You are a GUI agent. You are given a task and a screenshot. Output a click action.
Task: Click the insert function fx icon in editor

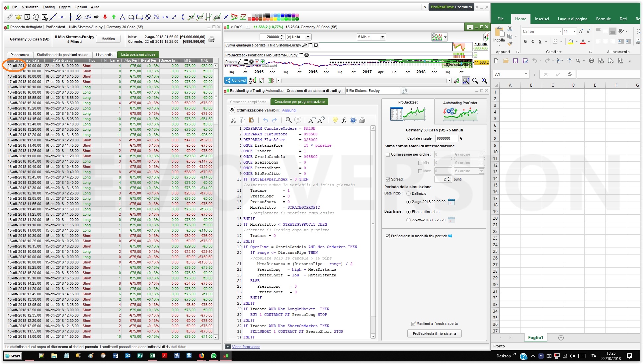click(x=344, y=120)
